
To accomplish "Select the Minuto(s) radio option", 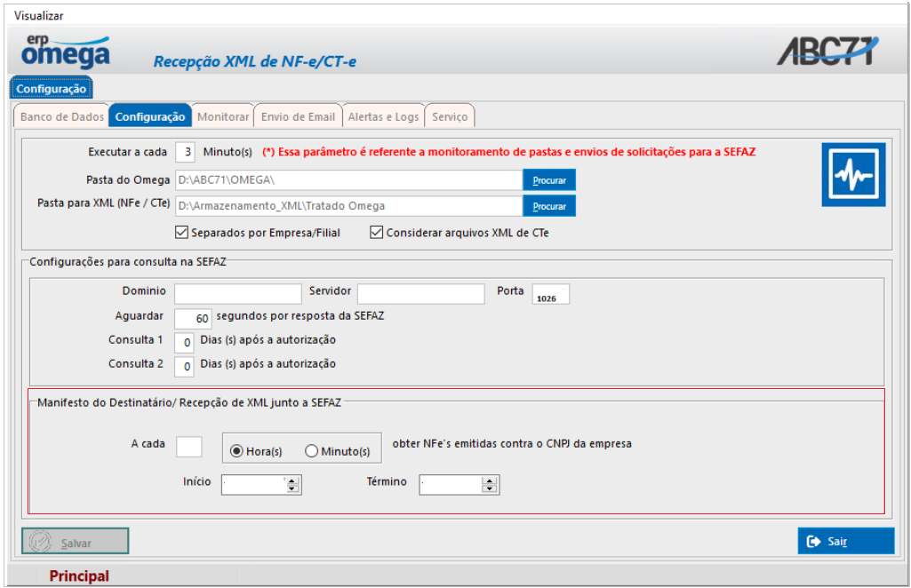I will [x=311, y=451].
